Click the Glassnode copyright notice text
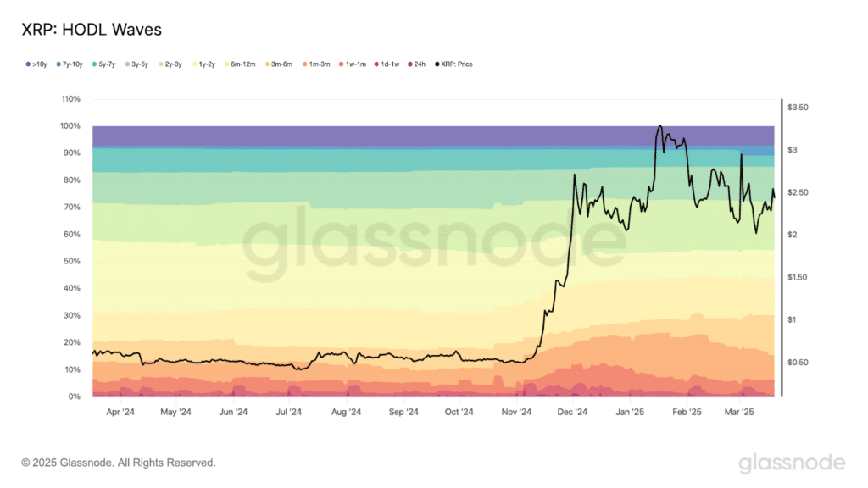 pos(119,463)
